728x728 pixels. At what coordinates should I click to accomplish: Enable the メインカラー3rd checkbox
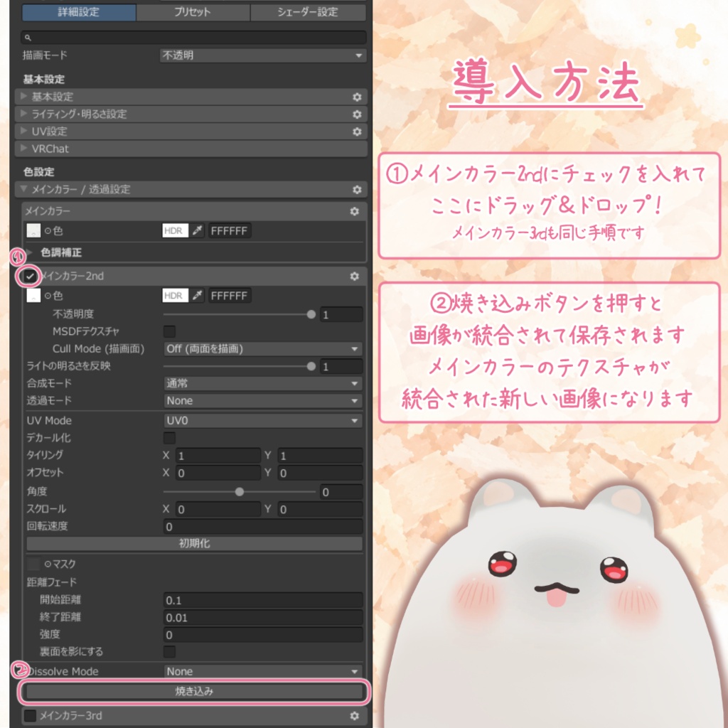click(x=30, y=715)
